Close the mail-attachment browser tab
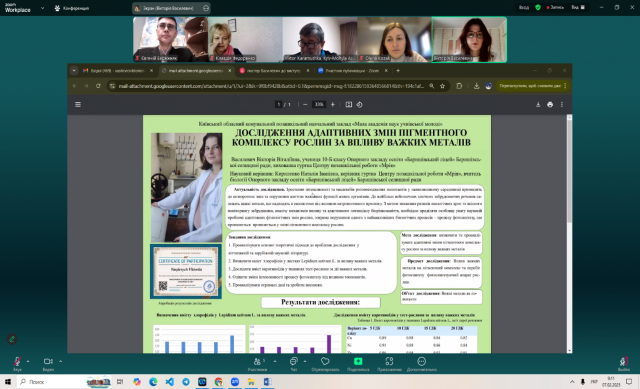The height and width of the screenshot is (389, 640). coord(230,71)
